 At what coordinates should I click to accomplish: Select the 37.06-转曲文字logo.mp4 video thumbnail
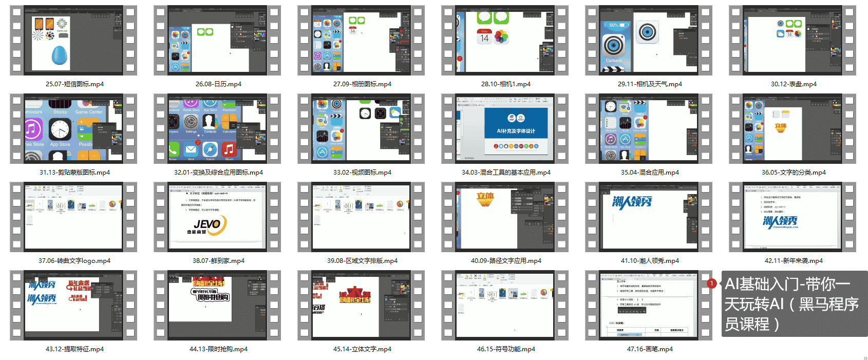[x=73, y=217]
